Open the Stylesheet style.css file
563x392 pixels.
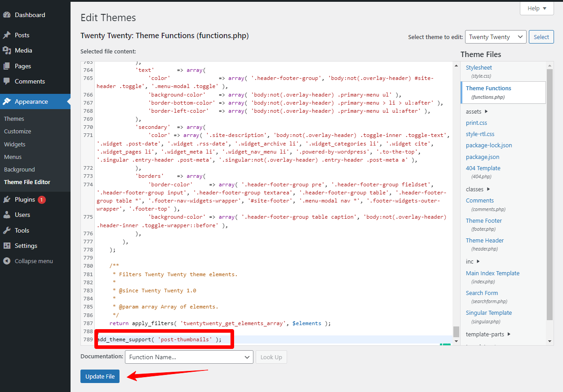click(x=479, y=67)
